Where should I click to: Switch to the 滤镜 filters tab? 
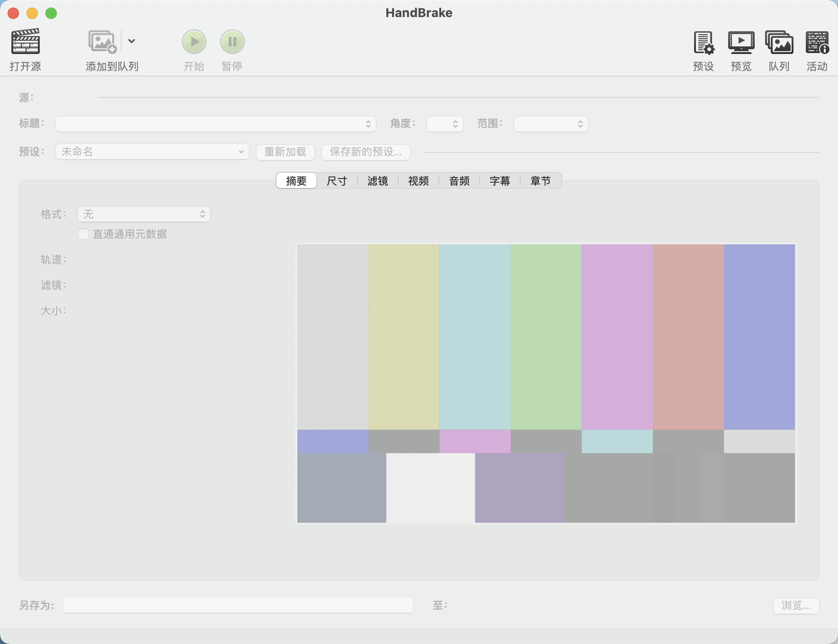point(378,181)
